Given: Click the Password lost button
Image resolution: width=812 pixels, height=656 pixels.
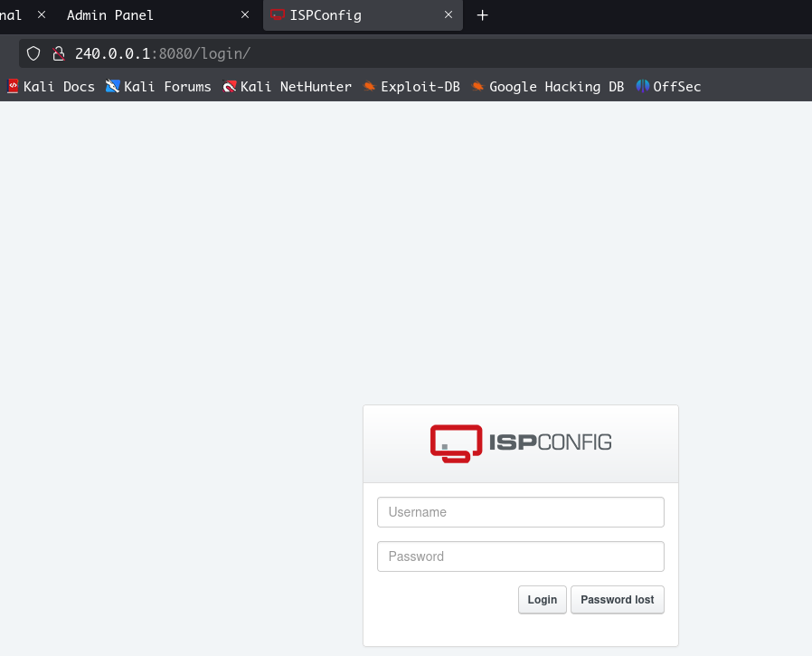Looking at the screenshot, I should [618, 600].
